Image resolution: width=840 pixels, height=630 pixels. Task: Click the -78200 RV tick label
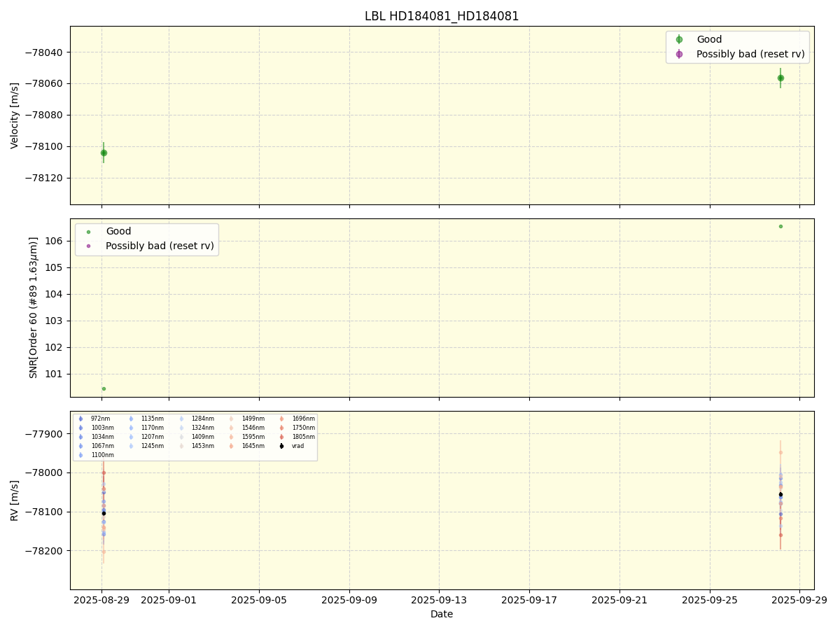tap(45, 552)
